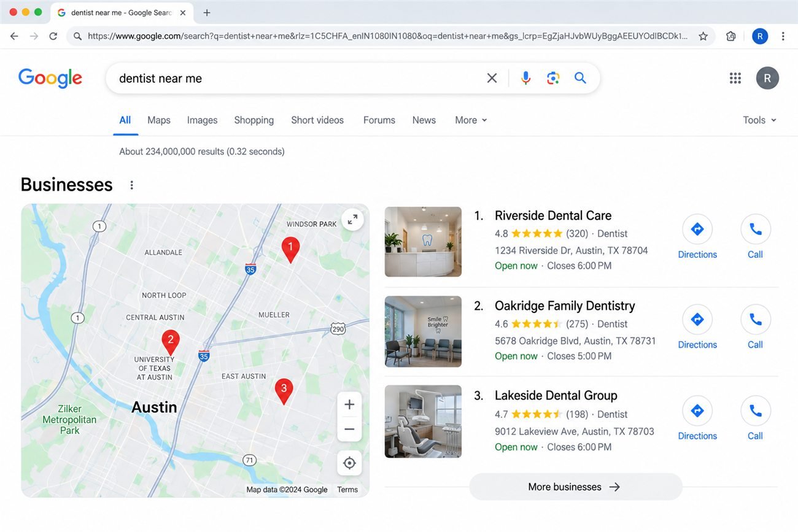Switch to the Shopping tab
The image size is (798, 532).
click(254, 120)
